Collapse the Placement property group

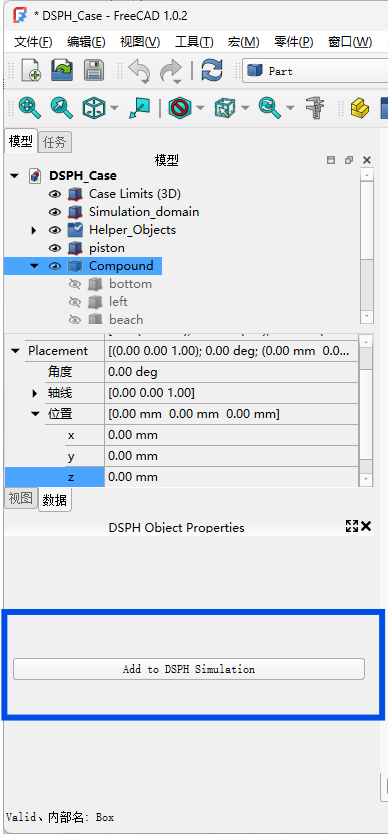[15, 351]
